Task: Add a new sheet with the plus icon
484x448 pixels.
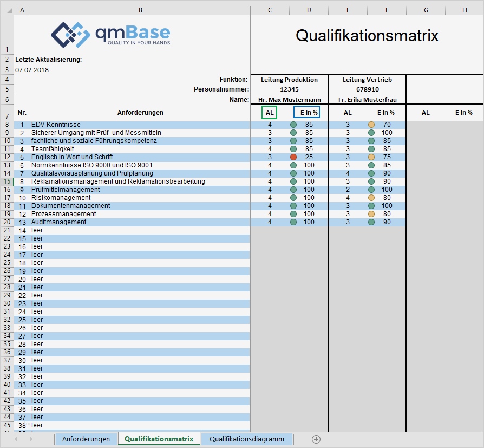Action: pos(316,439)
